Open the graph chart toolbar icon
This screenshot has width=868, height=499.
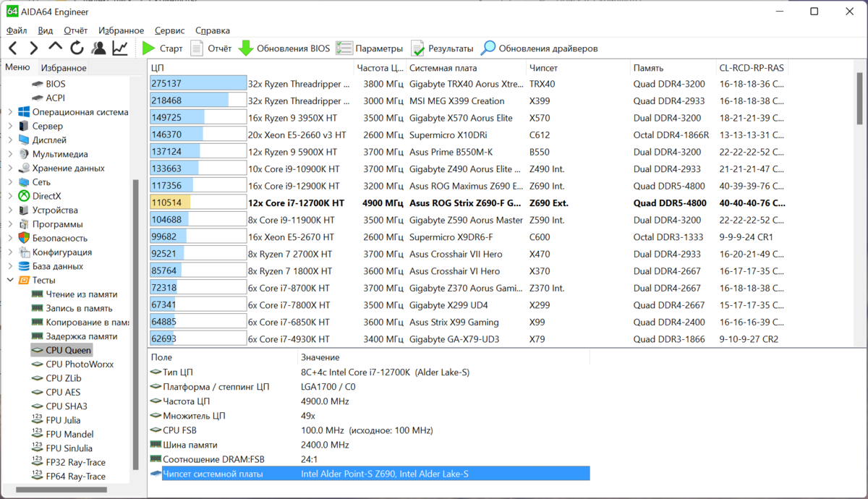click(120, 48)
